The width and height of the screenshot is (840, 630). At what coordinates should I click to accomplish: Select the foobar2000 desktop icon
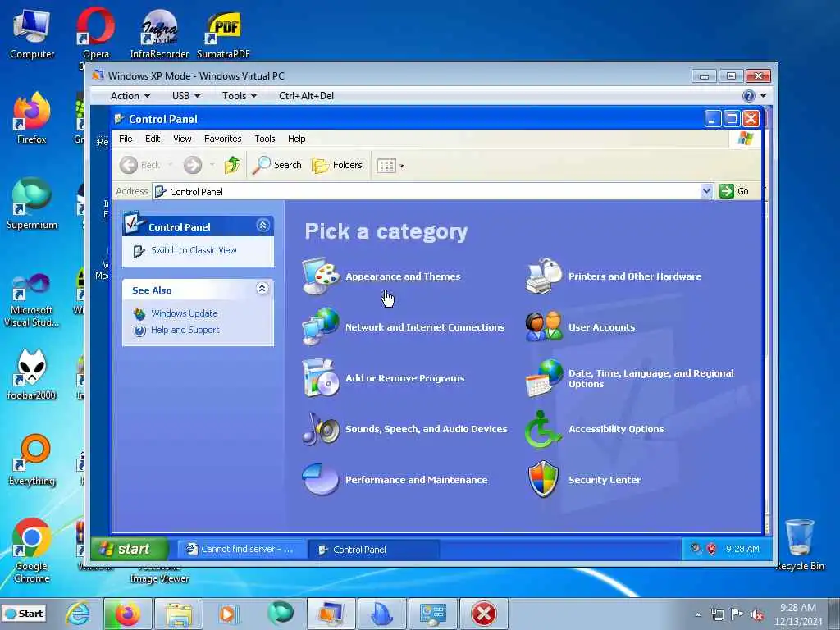pos(32,374)
